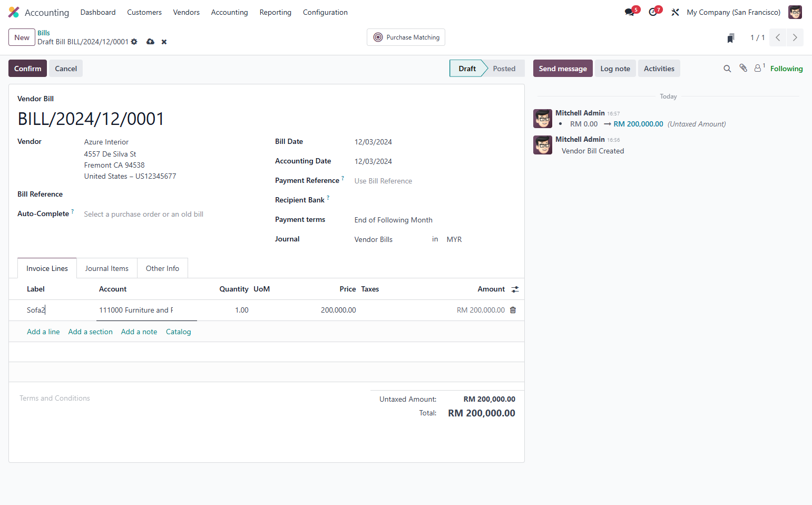The image size is (812, 505).
Task: Open the conversations messages icon
Action: point(630,12)
